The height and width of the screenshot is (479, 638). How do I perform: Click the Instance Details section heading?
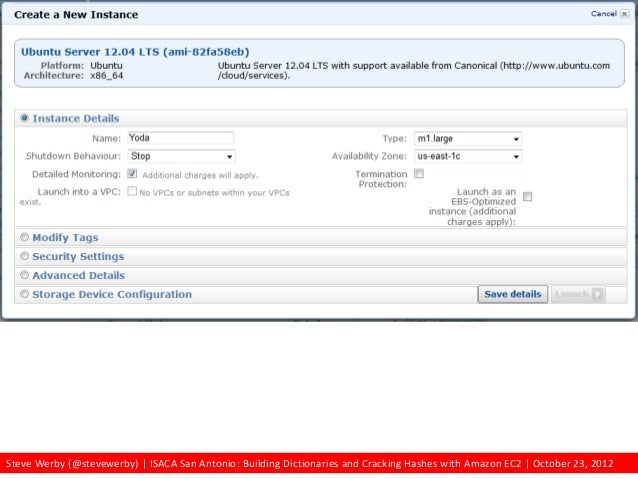click(x=76, y=118)
